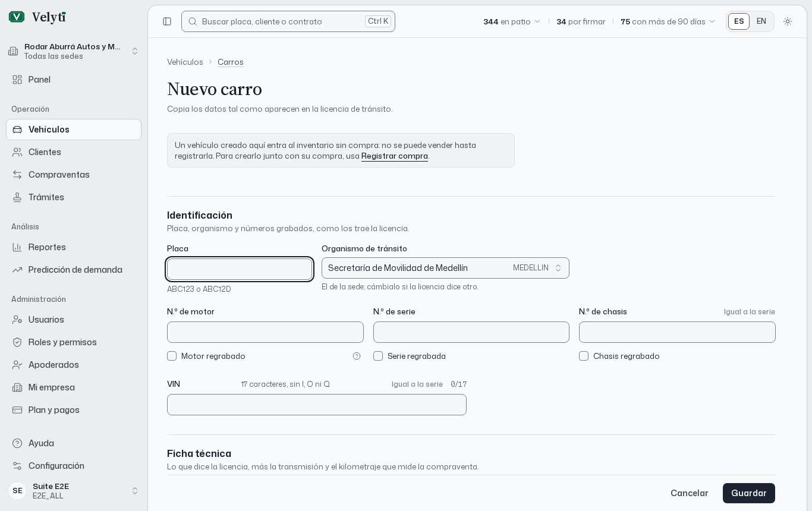
Task: Click the bar chart icon for Reportes
Action: [x=17, y=247]
